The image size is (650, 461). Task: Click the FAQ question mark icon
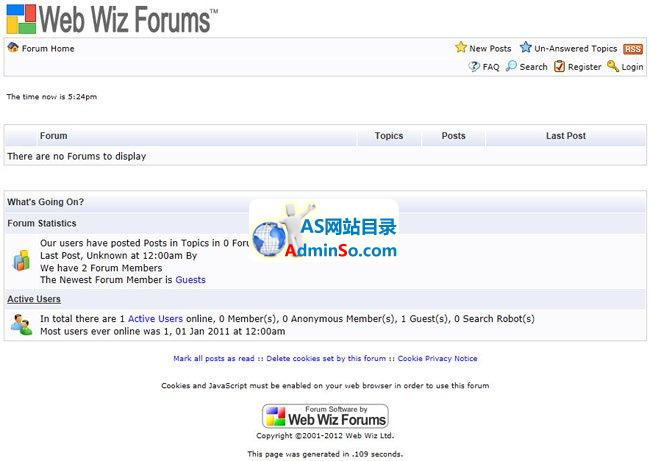pyautogui.click(x=474, y=66)
